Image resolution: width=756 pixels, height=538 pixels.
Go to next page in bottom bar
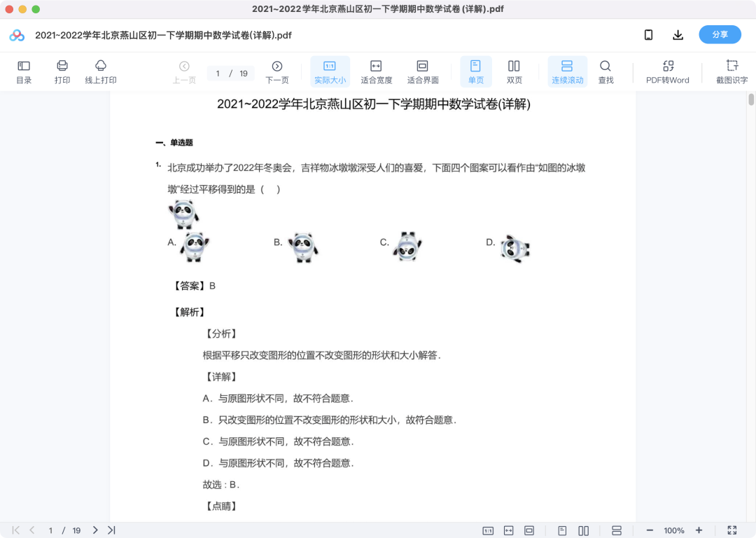(95, 530)
